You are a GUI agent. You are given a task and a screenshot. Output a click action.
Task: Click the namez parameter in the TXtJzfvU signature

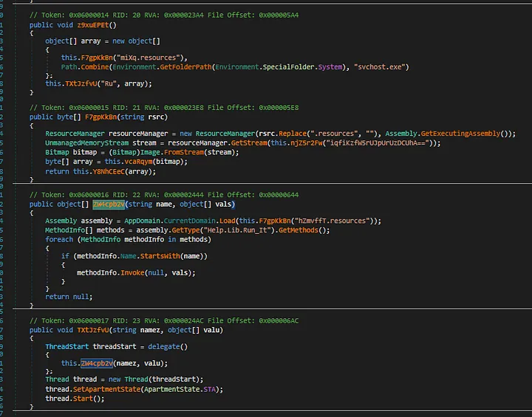click(150, 330)
